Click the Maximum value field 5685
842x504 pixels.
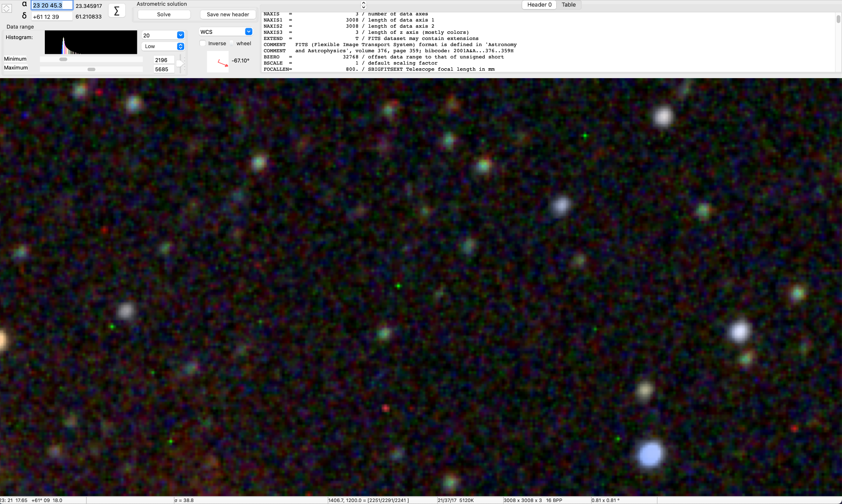[164, 69]
